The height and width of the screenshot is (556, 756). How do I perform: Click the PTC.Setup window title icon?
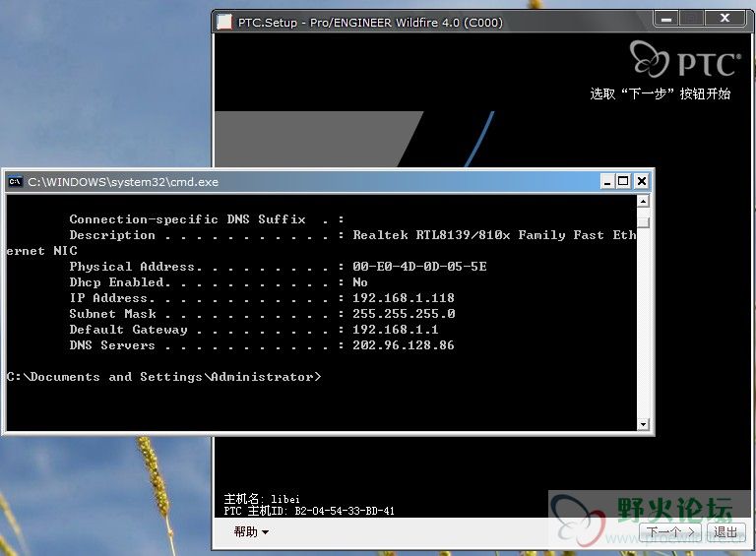pos(224,23)
